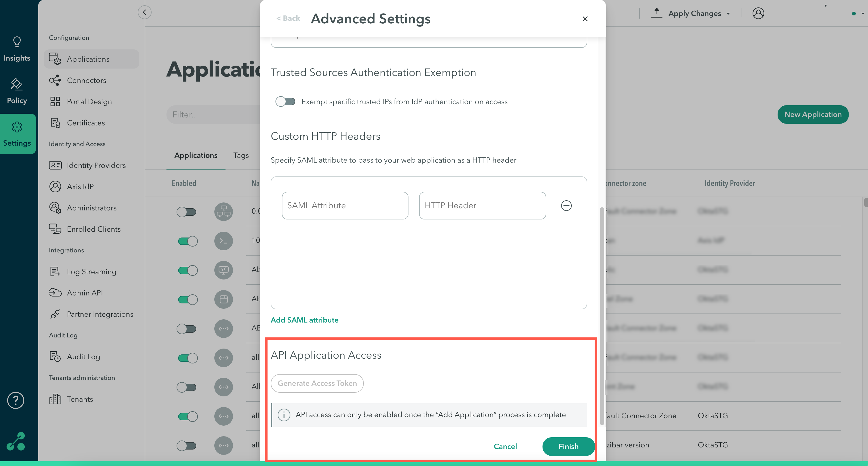Viewport: 868px width, 466px height.
Task: Click the Identity Provider column header
Action: click(x=729, y=183)
